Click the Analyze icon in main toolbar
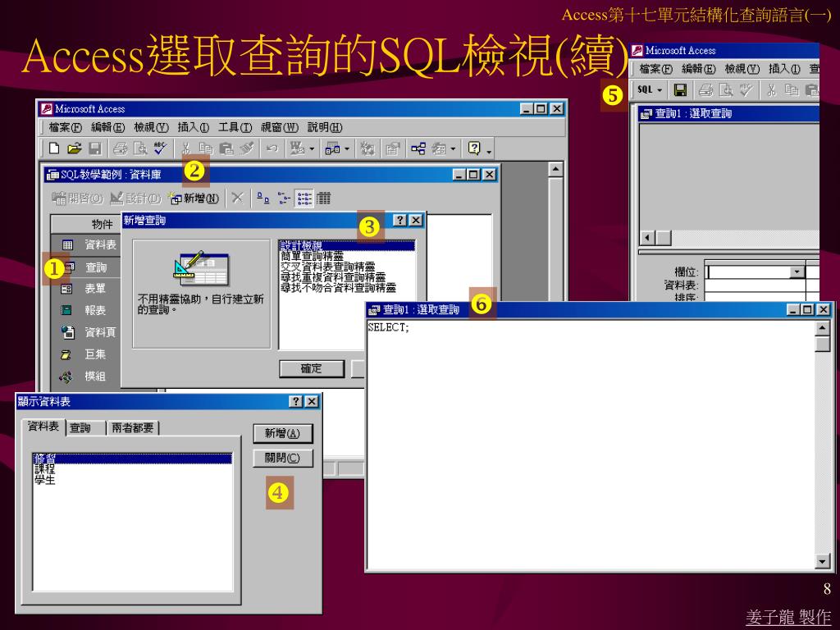This screenshot has height=630, width=840. [333, 148]
